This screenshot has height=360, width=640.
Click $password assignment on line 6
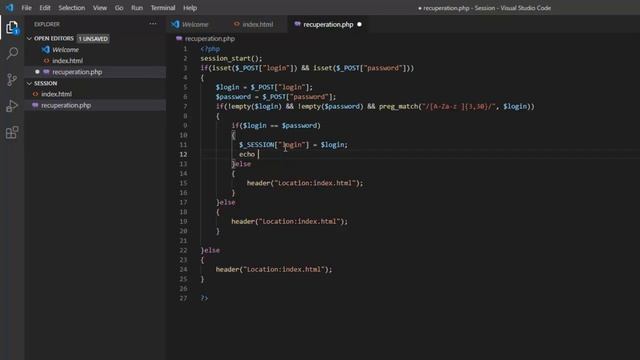tap(276, 97)
